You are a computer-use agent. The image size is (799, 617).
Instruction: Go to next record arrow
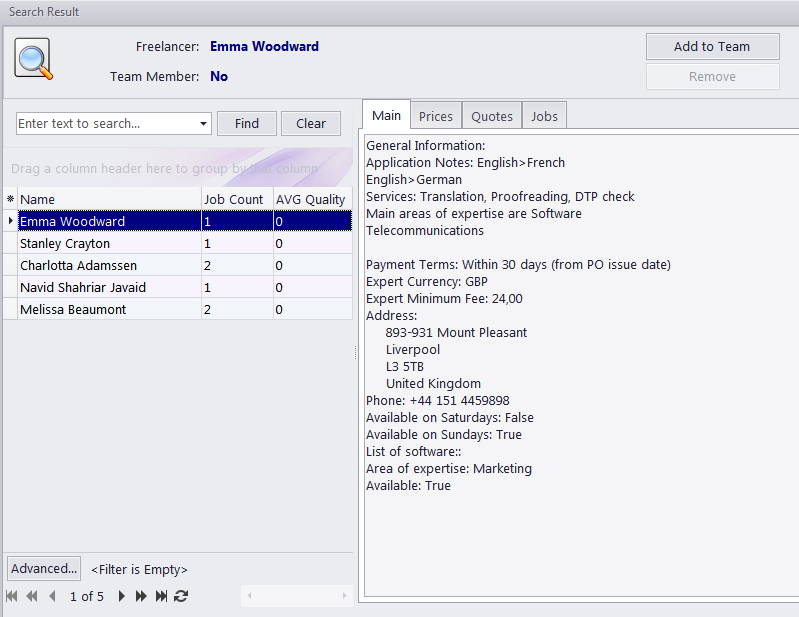click(x=121, y=596)
